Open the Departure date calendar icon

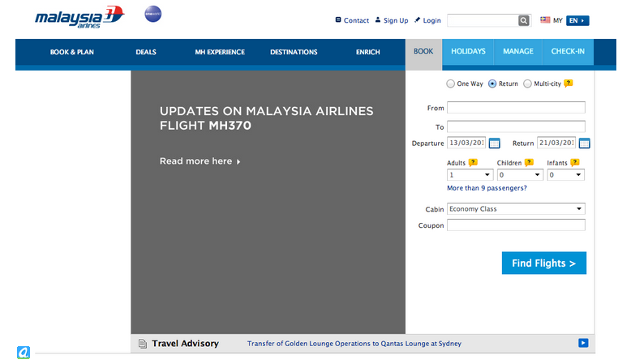tap(495, 143)
